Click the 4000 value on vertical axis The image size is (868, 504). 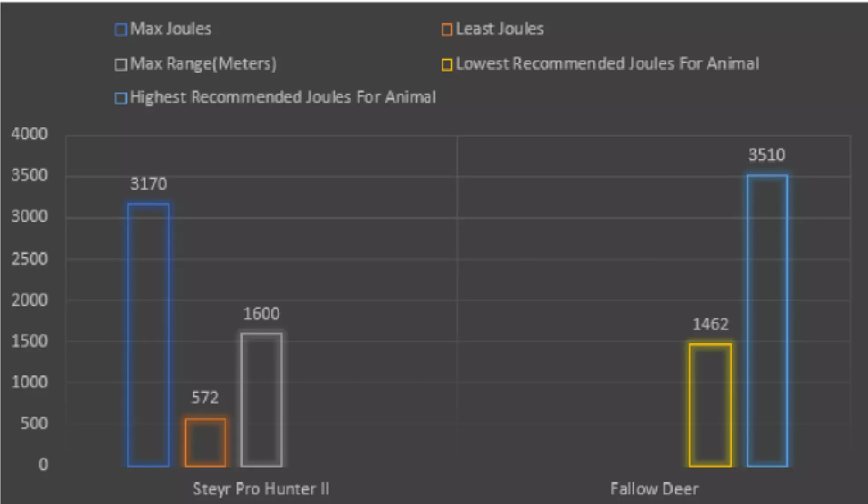(30, 133)
